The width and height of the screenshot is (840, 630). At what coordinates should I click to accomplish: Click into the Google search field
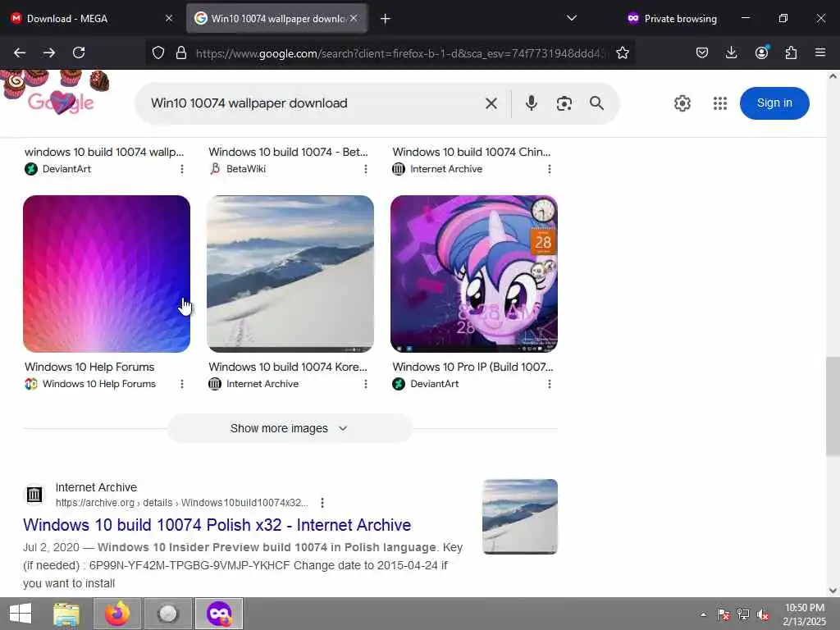click(311, 103)
